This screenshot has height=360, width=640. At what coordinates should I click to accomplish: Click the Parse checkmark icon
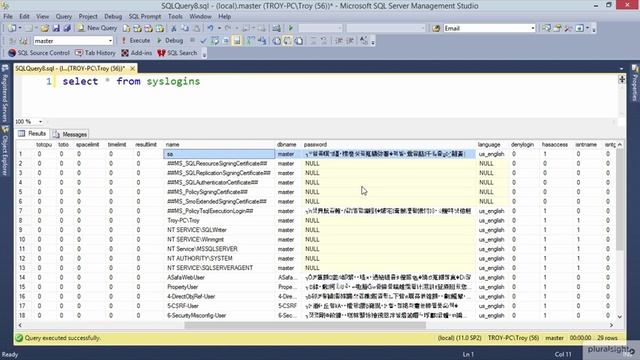(x=204, y=40)
